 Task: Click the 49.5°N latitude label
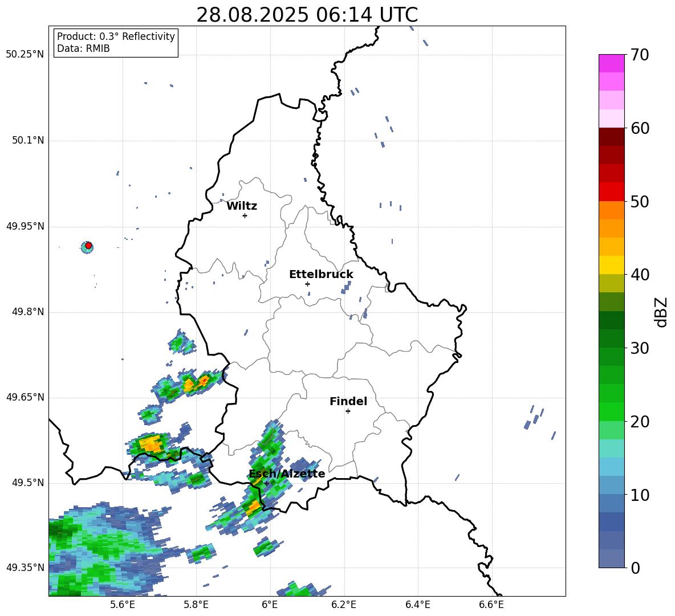28,483
